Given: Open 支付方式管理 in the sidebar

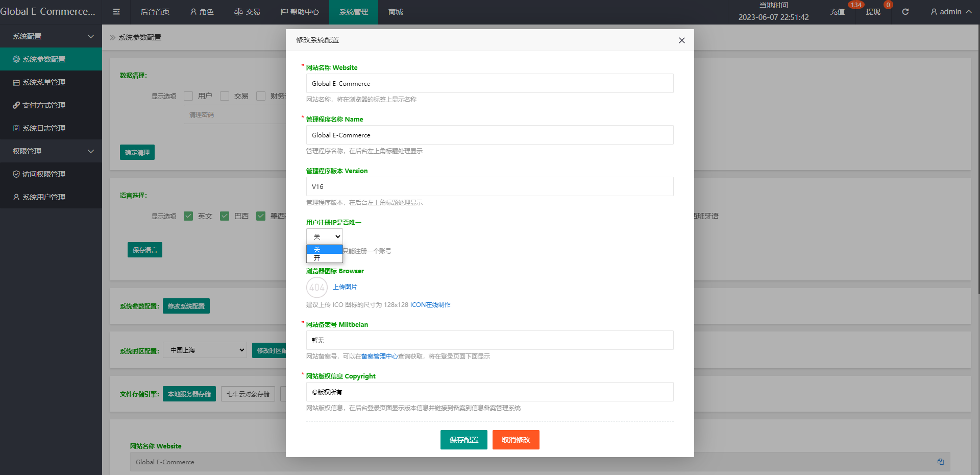Looking at the screenshot, I should point(51,105).
